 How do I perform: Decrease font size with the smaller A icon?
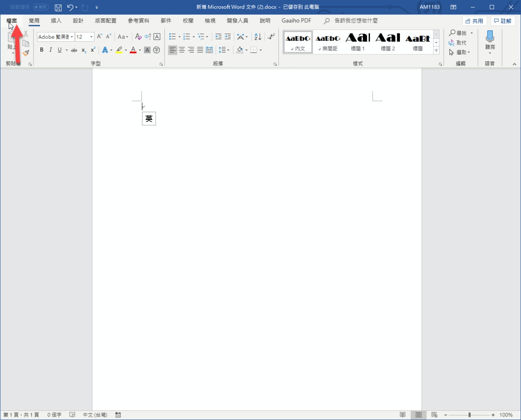(109, 37)
